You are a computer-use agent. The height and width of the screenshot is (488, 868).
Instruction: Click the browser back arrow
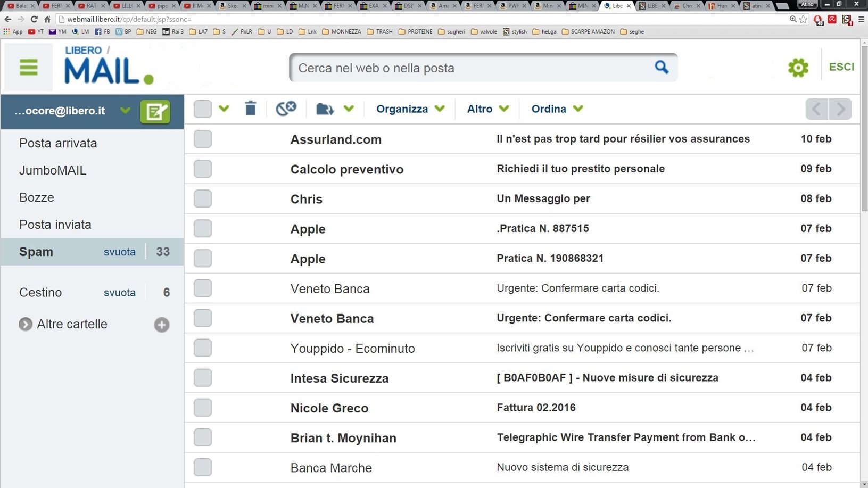7,19
